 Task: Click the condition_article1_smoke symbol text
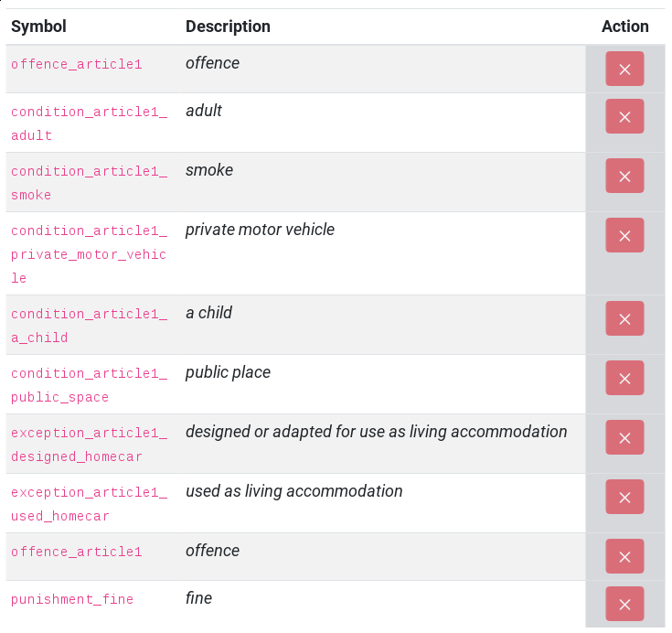[89, 183]
